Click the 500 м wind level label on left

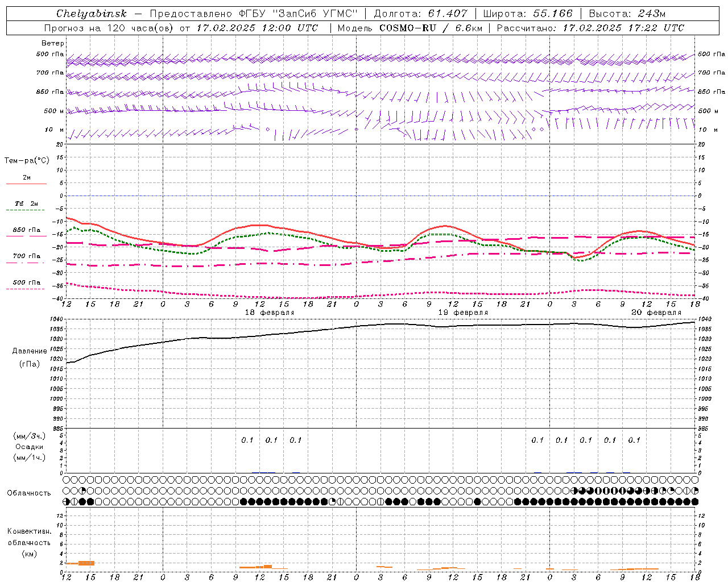(54, 111)
